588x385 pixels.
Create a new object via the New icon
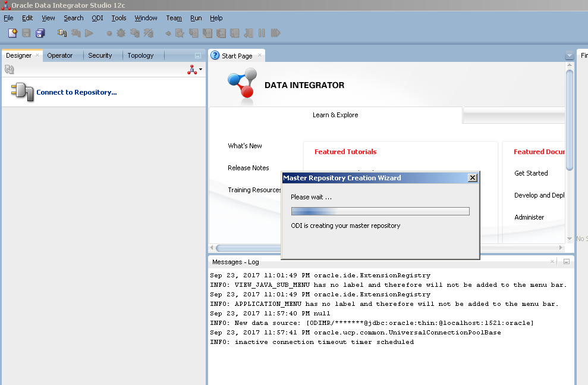click(12, 33)
